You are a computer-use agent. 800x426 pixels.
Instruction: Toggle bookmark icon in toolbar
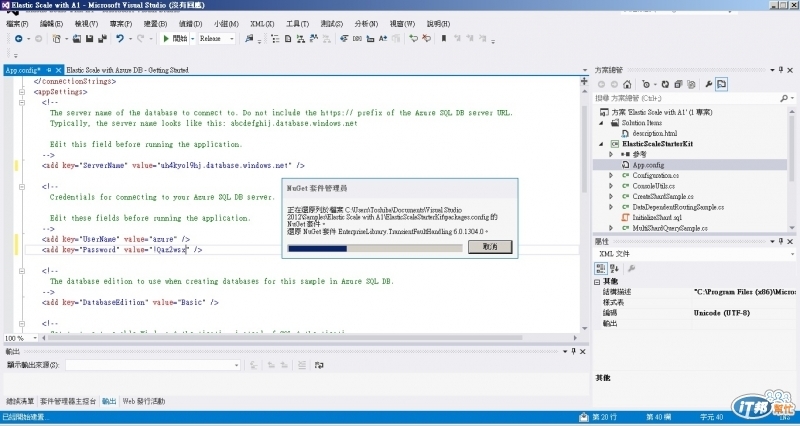tap(444, 39)
